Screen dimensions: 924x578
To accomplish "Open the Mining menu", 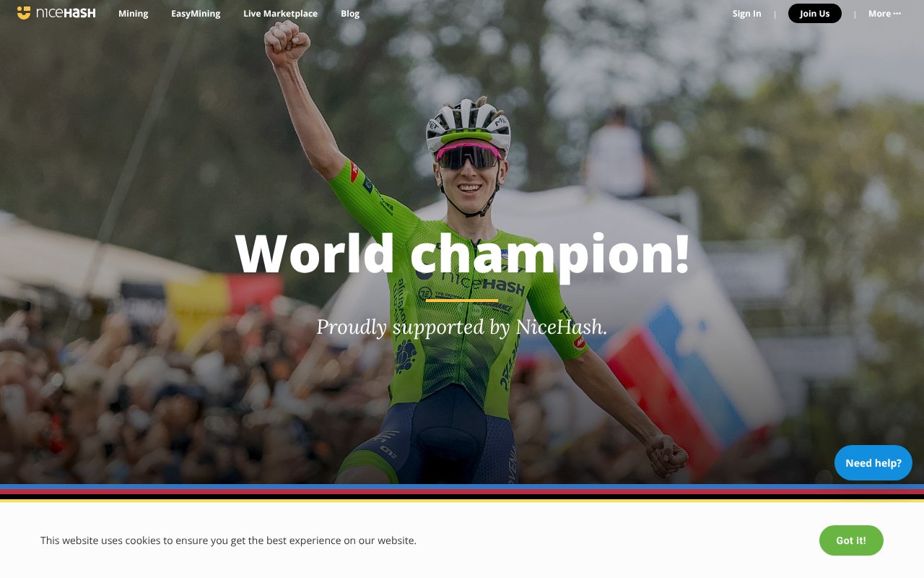I will [x=134, y=14].
